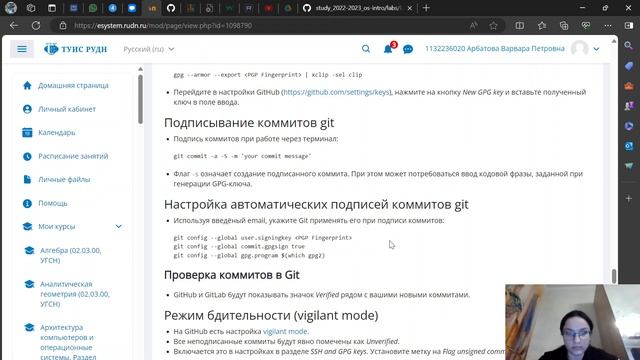Open the browser three-dot menu
Image resolution: width=640 pixels, height=360 pixels.
click(608, 25)
